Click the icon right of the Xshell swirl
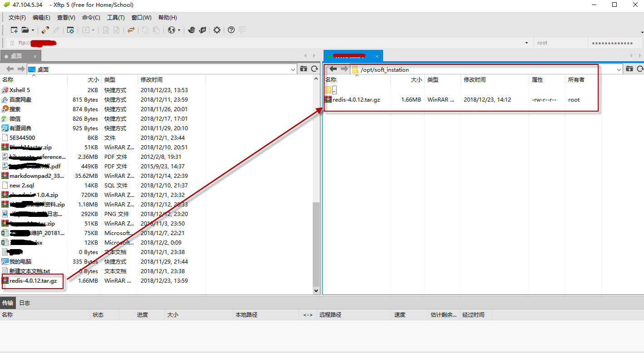 [202, 30]
